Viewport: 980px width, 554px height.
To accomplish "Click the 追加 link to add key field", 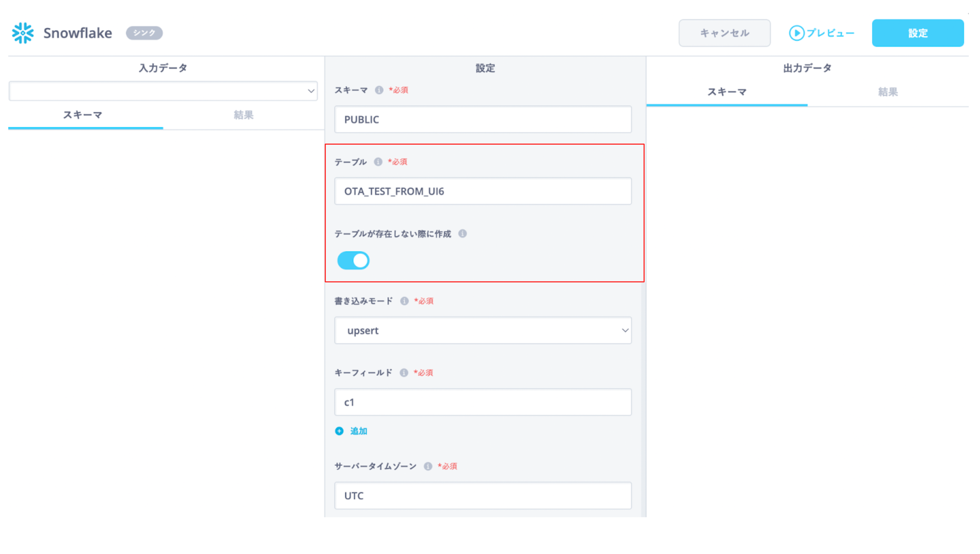I will coord(358,431).
